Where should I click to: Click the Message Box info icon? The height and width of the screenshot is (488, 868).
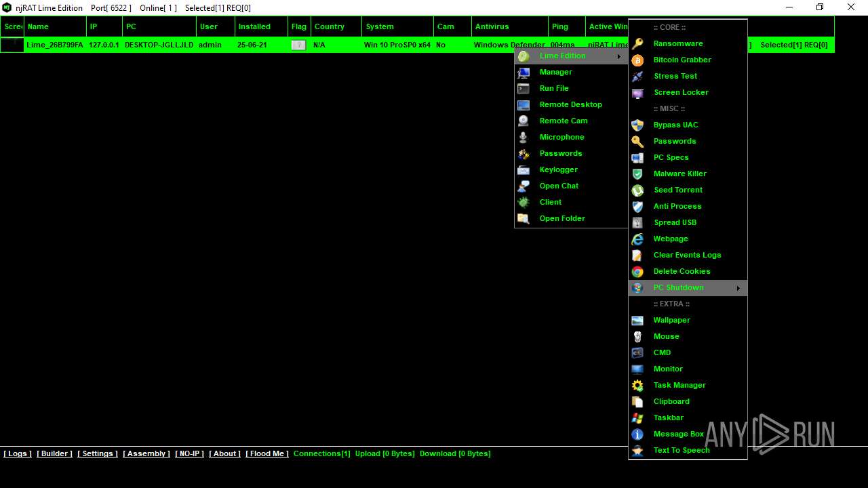(637, 434)
